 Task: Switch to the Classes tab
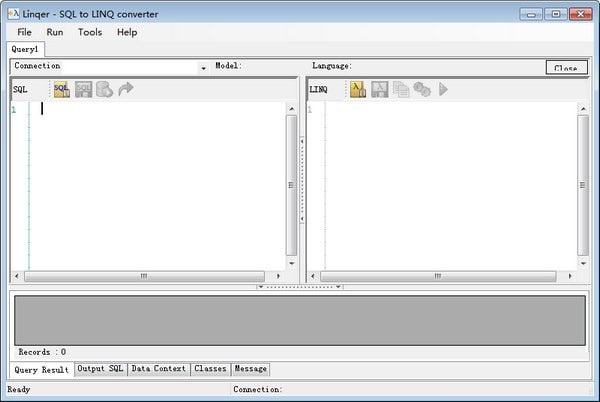(x=210, y=369)
